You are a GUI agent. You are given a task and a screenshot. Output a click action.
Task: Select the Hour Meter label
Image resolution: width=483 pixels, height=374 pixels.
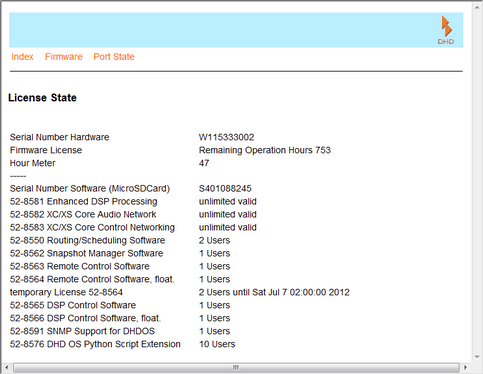[33, 163]
